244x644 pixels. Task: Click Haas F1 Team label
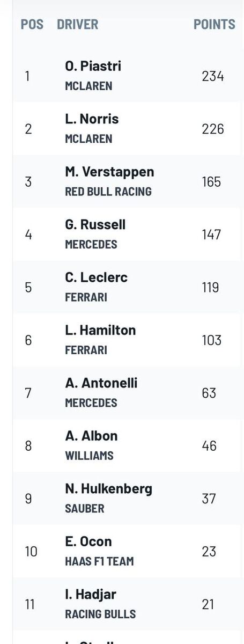pos(99,561)
